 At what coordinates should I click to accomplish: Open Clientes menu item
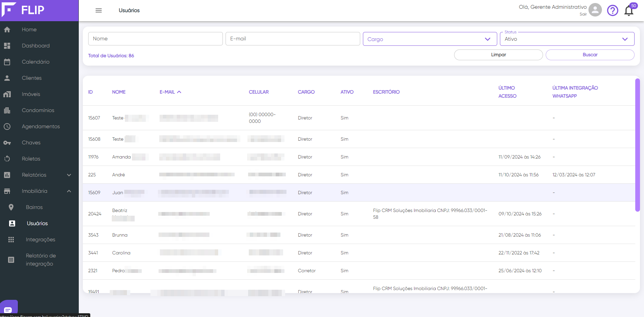click(32, 78)
